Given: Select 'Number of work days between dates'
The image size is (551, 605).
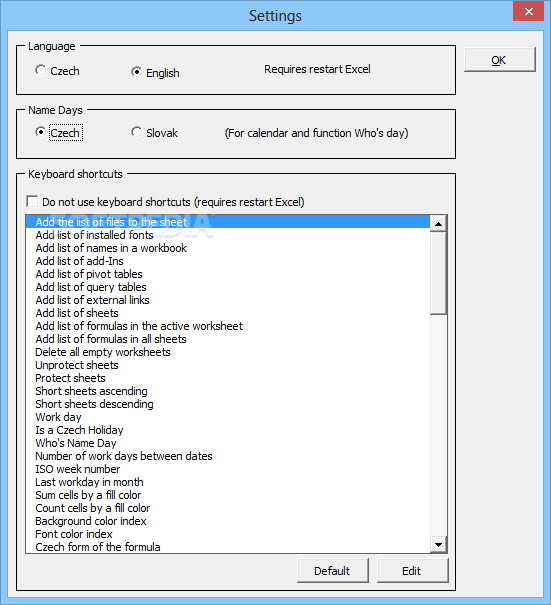Looking at the screenshot, I should coord(228,456).
